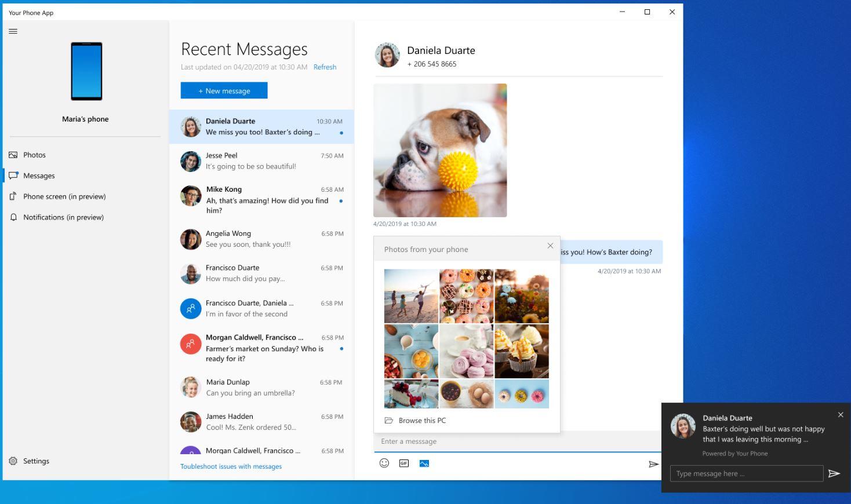Open Troubleshoot issues with messages link

click(x=231, y=466)
